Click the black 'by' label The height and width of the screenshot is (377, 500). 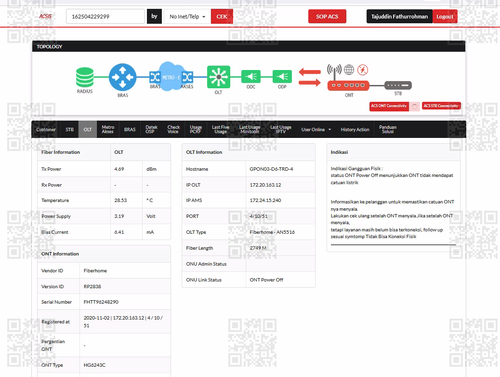click(x=154, y=16)
